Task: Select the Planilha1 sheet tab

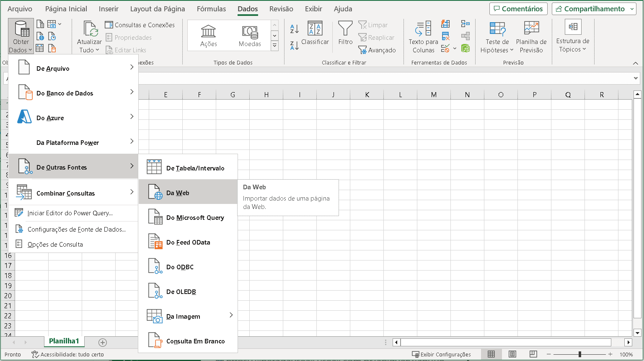Action: tap(64, 341)
